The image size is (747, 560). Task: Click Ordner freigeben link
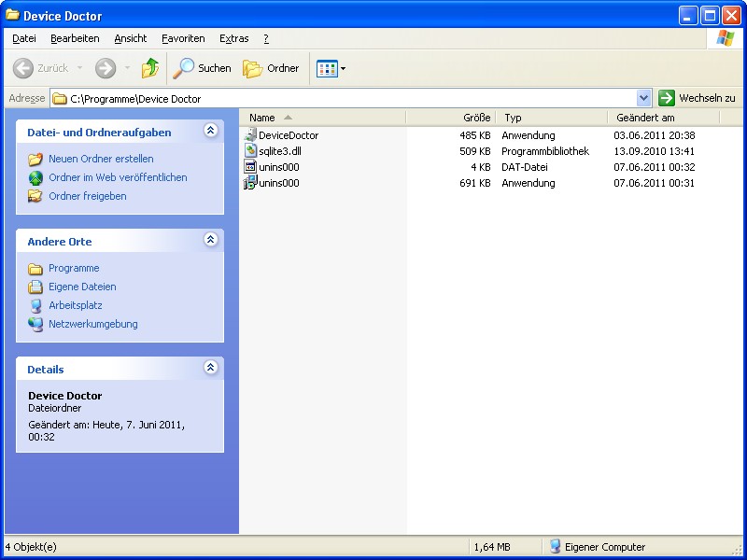click(88, 196)
